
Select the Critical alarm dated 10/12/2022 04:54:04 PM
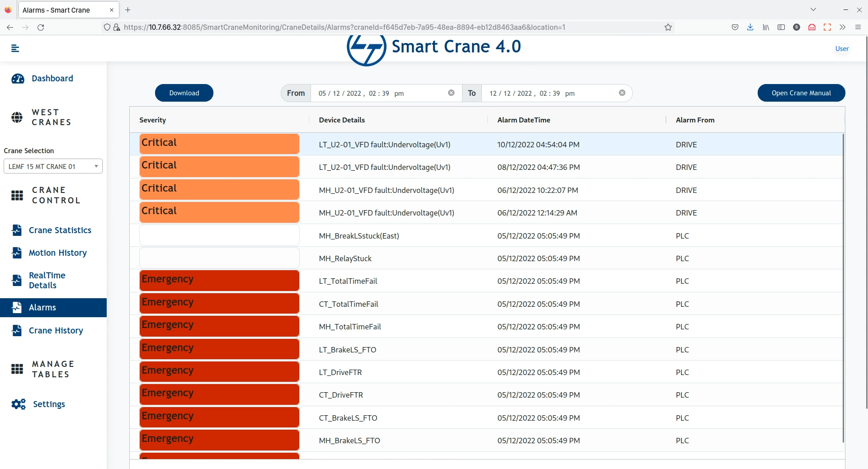[486, 144]
